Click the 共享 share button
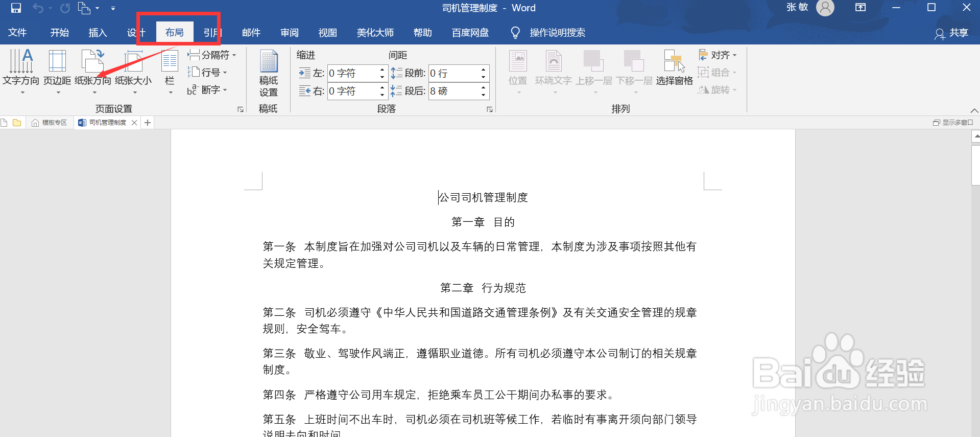Screen dimensions: 980x437 951,33
